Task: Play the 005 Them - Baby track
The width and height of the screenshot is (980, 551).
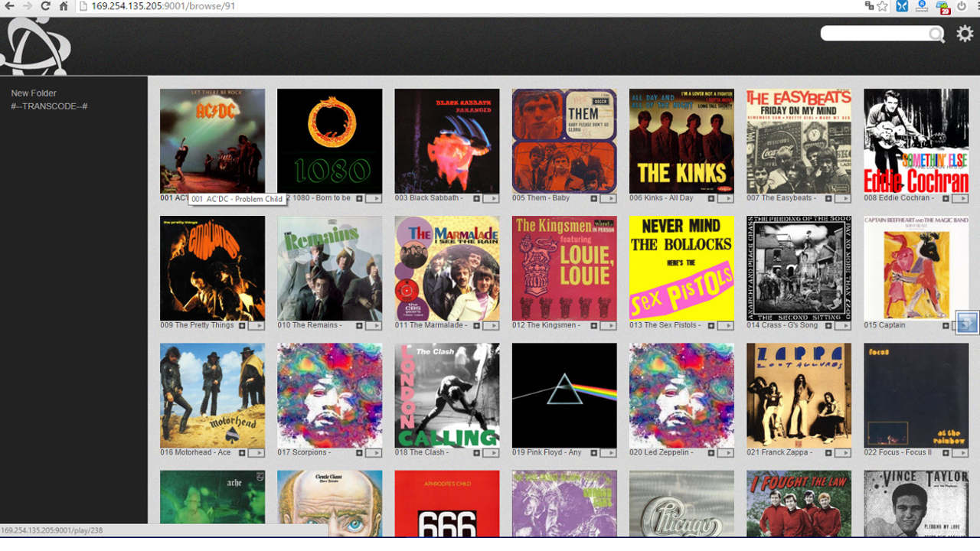Action: (x=608, y=198)
